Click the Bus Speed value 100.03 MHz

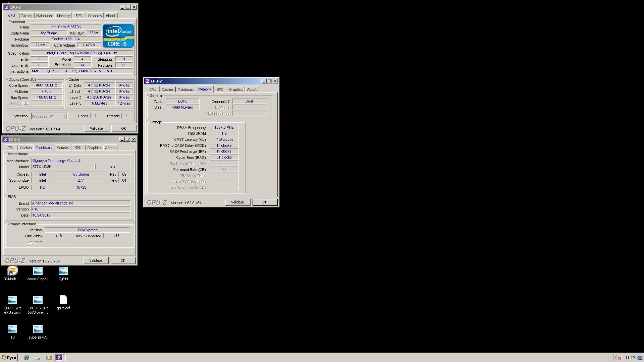coord(47,98)
